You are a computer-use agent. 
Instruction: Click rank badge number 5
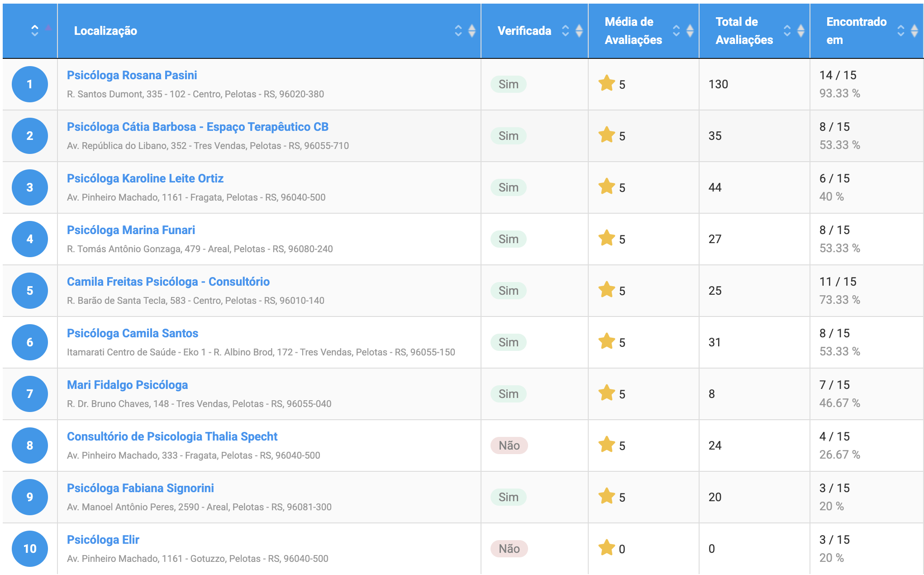coord(30,291)
